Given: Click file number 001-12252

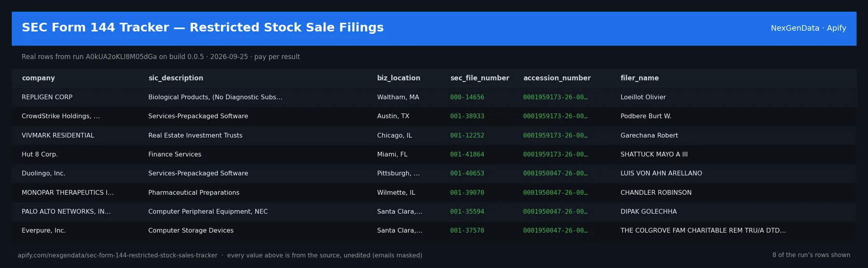Looking at the screenshot, I should click(x=467, y=135).
